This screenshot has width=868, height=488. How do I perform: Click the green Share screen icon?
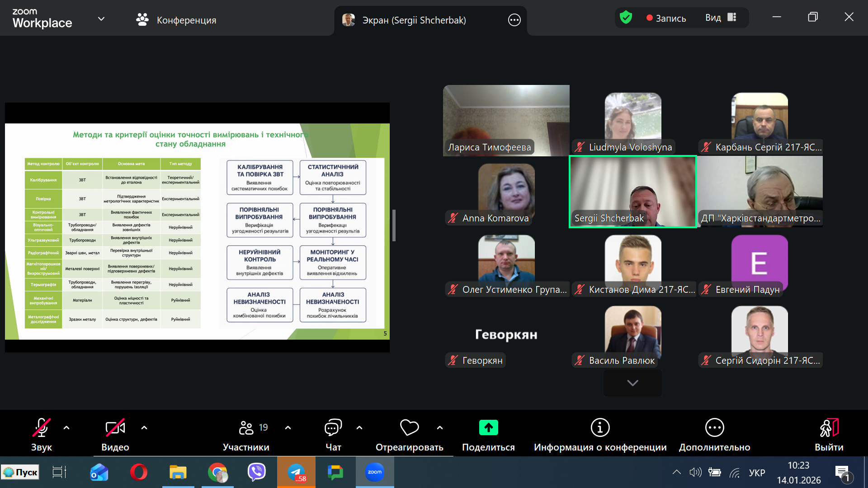tap(488, 427)
